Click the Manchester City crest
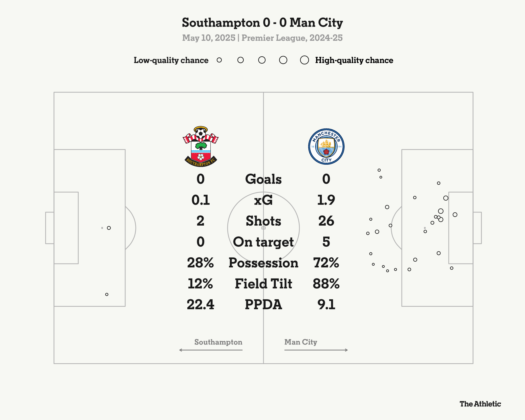525x420 pixels. coord(326,147)
